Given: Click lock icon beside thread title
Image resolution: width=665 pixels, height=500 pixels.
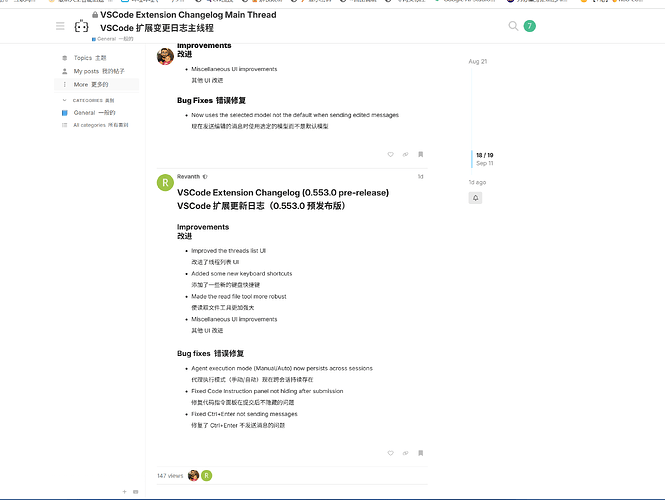Looking at the screenshot, I should pos(95,15).
